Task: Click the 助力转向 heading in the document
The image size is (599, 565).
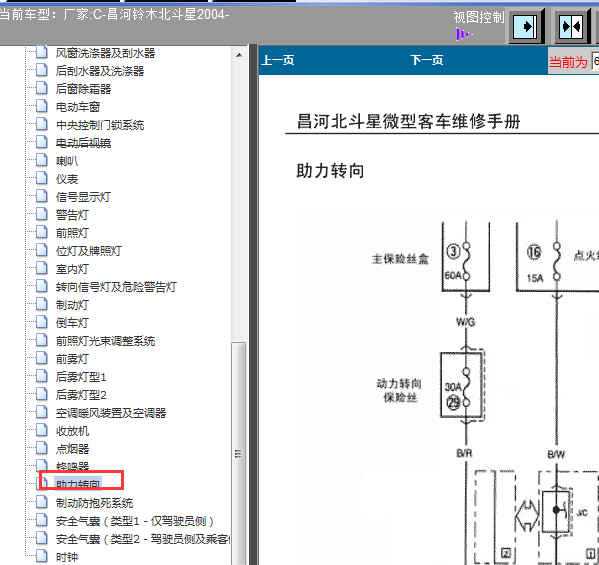Action: (330, 170)
